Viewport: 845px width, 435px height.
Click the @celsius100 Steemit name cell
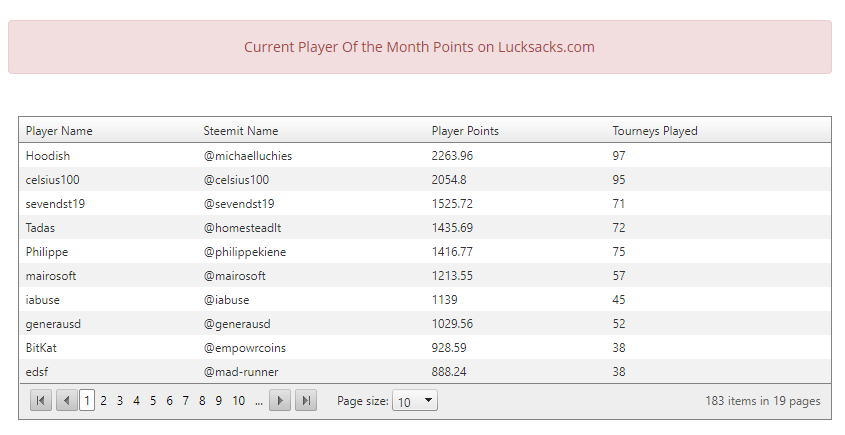point(236,180)
